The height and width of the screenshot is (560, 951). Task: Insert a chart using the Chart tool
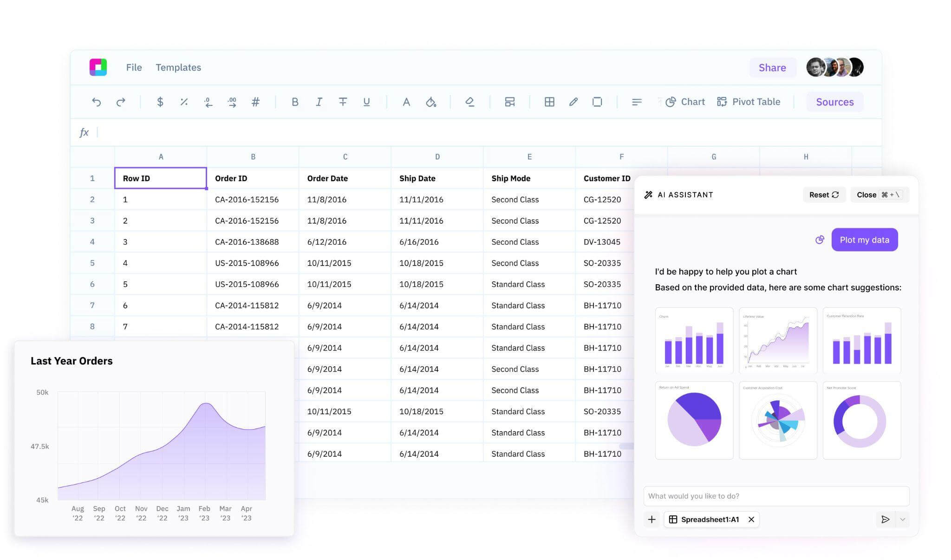coord(685,102)
